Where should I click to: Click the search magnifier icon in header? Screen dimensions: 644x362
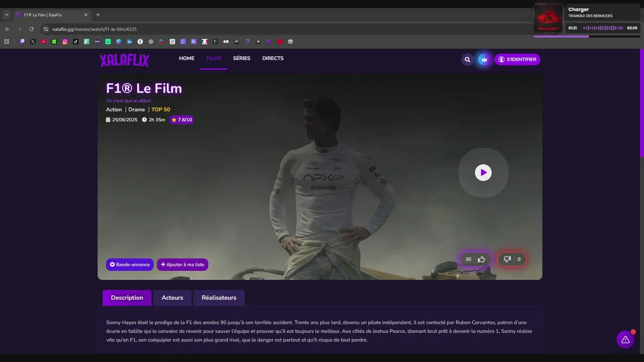click(x=467, y=59)
